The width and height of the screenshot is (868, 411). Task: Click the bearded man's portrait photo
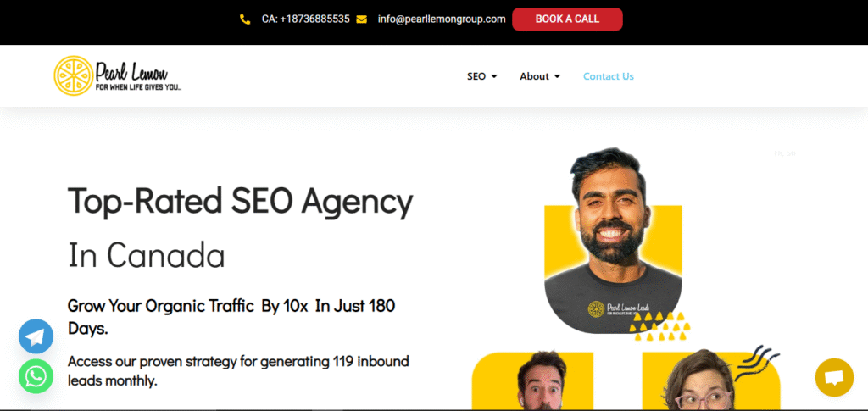(613, 242)
